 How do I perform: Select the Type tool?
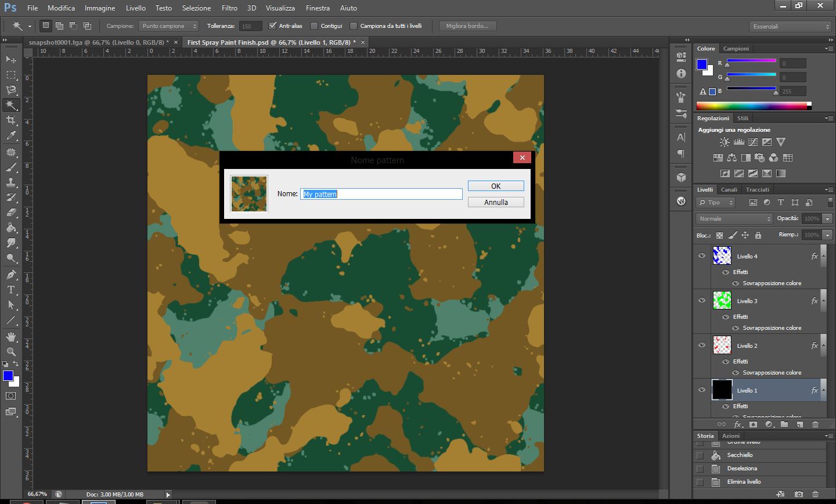coord(11,290)
